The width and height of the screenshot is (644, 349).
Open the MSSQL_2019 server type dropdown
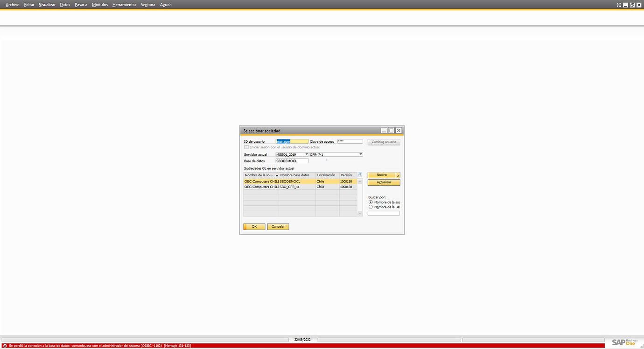(x=306, y=154)
